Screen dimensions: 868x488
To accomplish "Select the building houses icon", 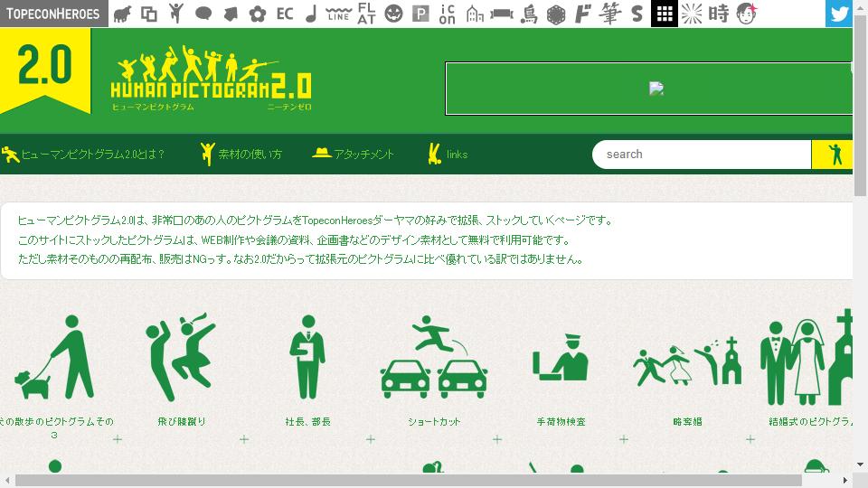I will pos(475,14).
